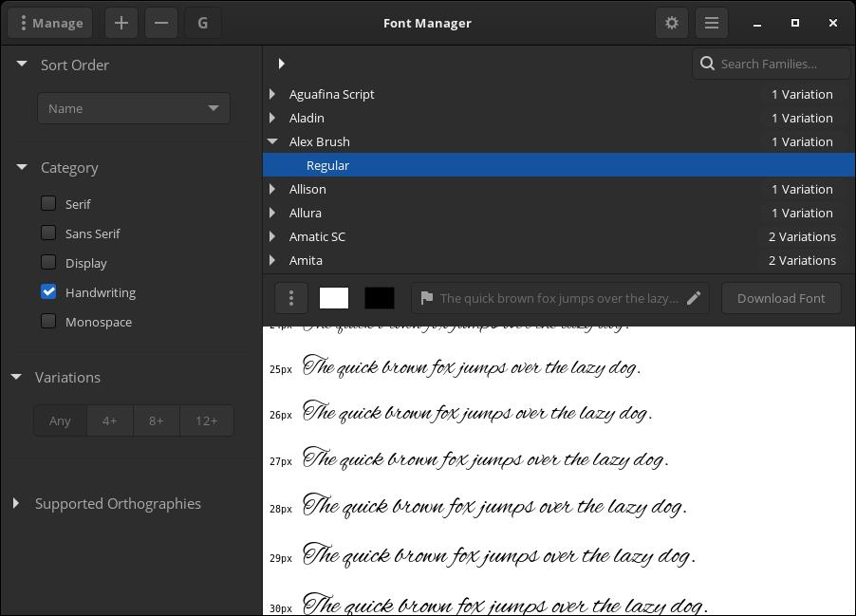Expand the Supported Orthographies section

point(16,503)
